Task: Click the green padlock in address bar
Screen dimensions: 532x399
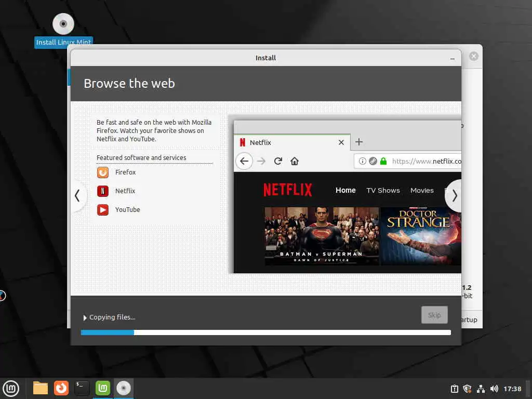Action: tap(383, 161)
